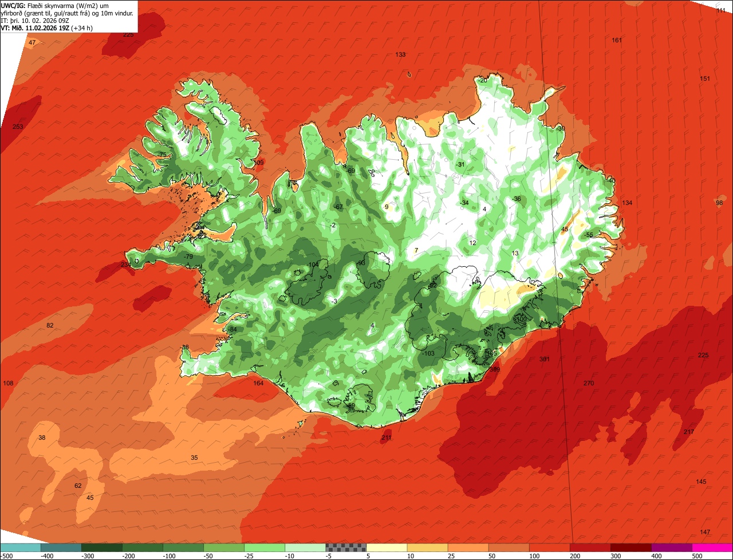Click the 'VT: Mið. 11.02.2026 19Z' valid-time line
Screen dimensions: 733x560
[x=46, y=27]
